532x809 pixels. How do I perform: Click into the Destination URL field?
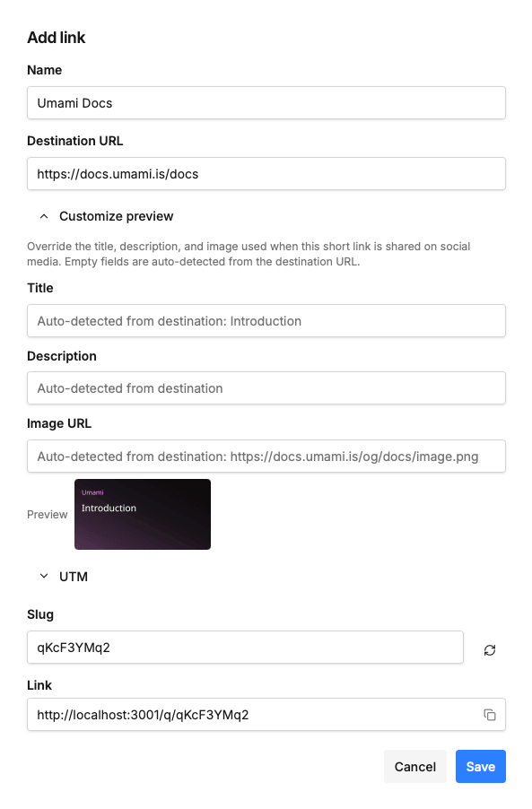pyautogui.click(x=266, y=174)
